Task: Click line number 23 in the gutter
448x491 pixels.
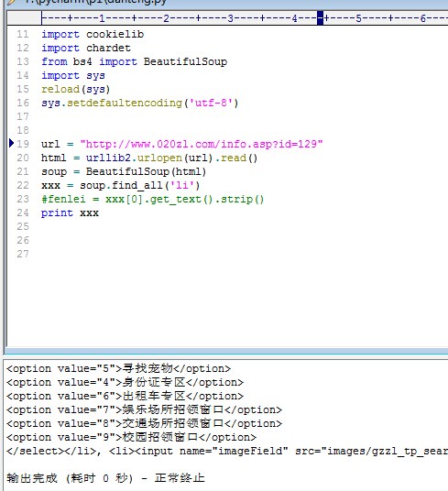Action: (x=23, y=199)
